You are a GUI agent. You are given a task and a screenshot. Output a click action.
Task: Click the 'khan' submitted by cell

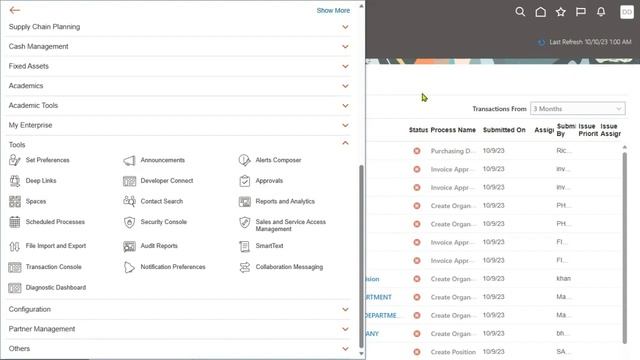(x=564, y=278)
